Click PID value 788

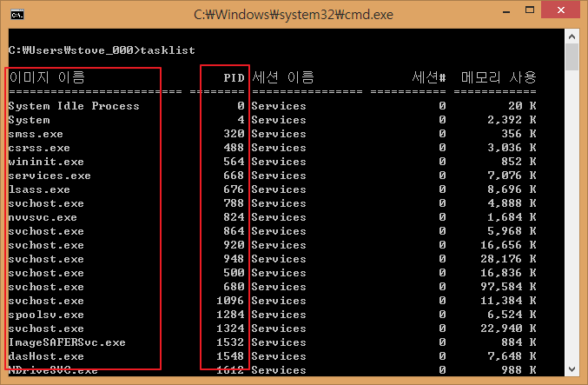coord(234,203)
